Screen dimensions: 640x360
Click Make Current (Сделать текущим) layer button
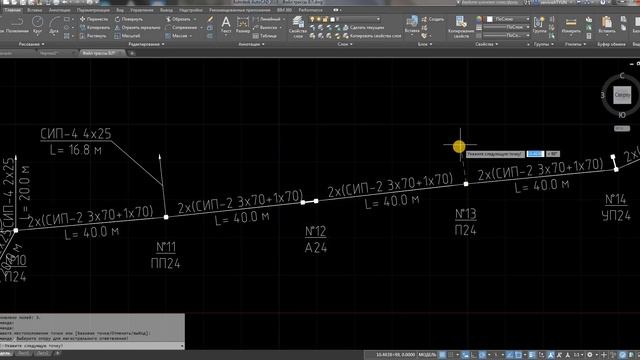point(363,28)
